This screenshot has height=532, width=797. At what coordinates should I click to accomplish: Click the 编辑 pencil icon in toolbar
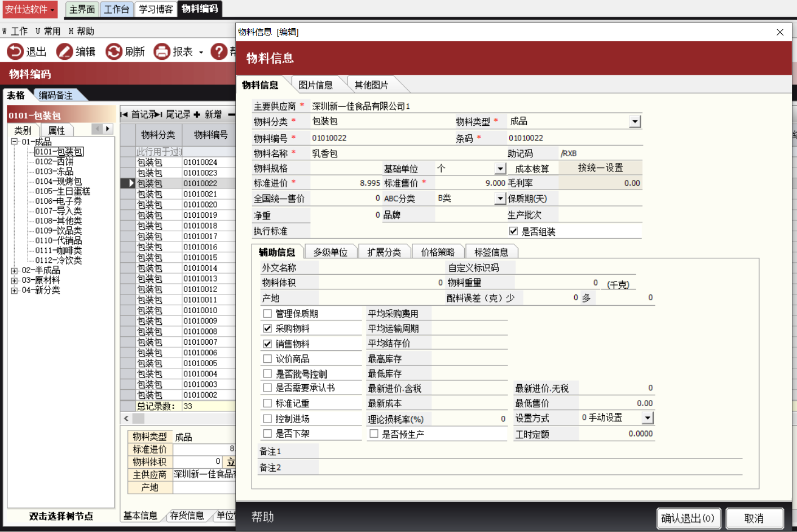64,52
